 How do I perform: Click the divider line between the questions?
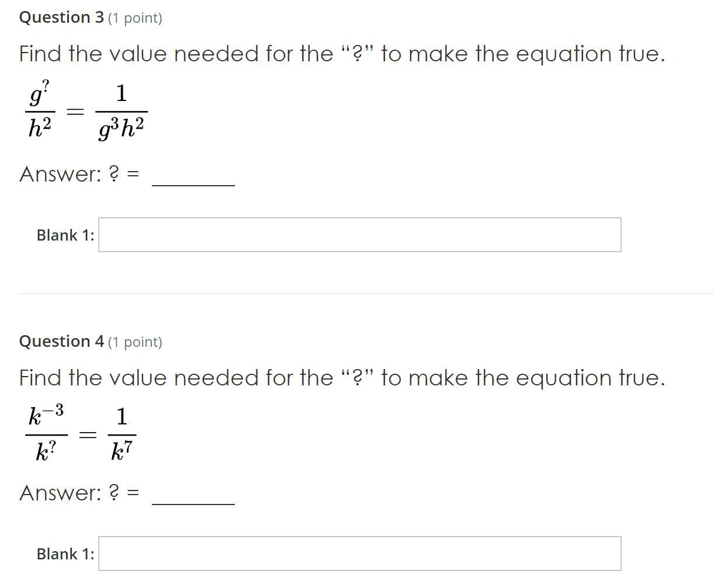(366, 293)
